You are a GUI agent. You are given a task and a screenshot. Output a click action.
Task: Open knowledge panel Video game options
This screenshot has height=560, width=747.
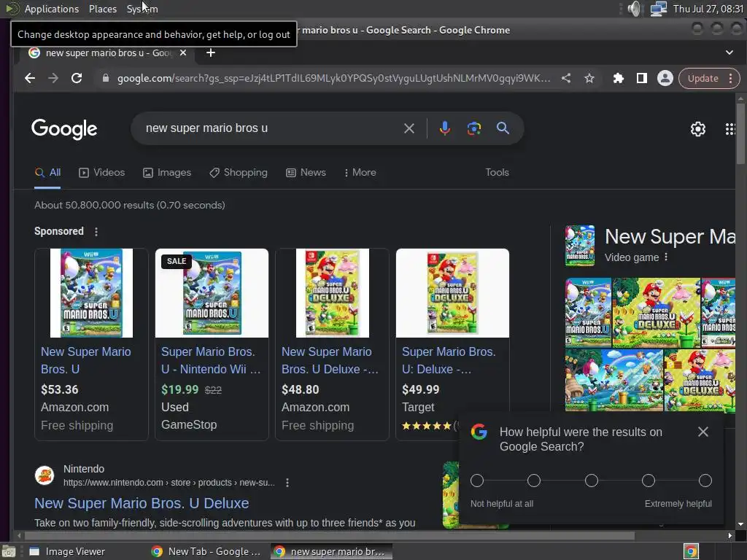coord(666,257)
